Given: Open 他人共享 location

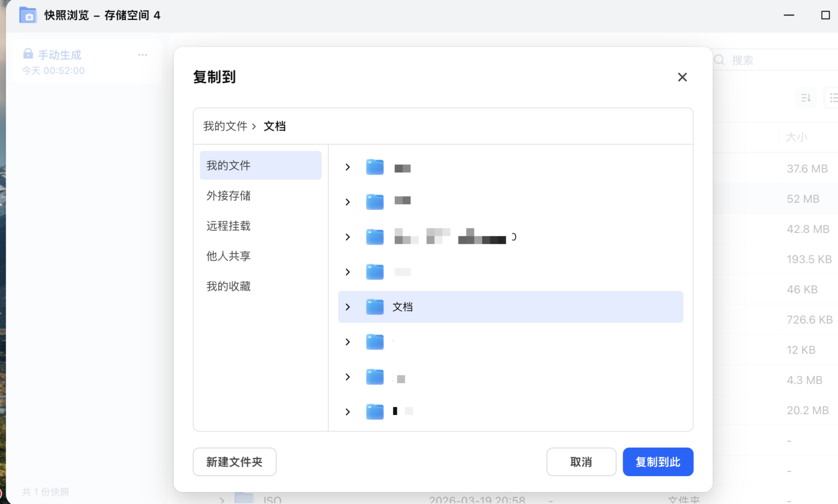Looking at the screenshot, I should pyautogui.click(x=228, y=256).
